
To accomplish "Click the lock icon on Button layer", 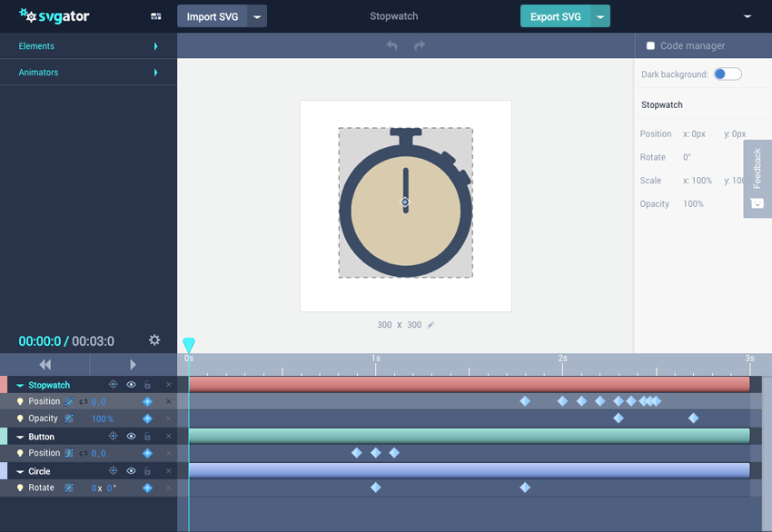I will (x=147, y=437).
